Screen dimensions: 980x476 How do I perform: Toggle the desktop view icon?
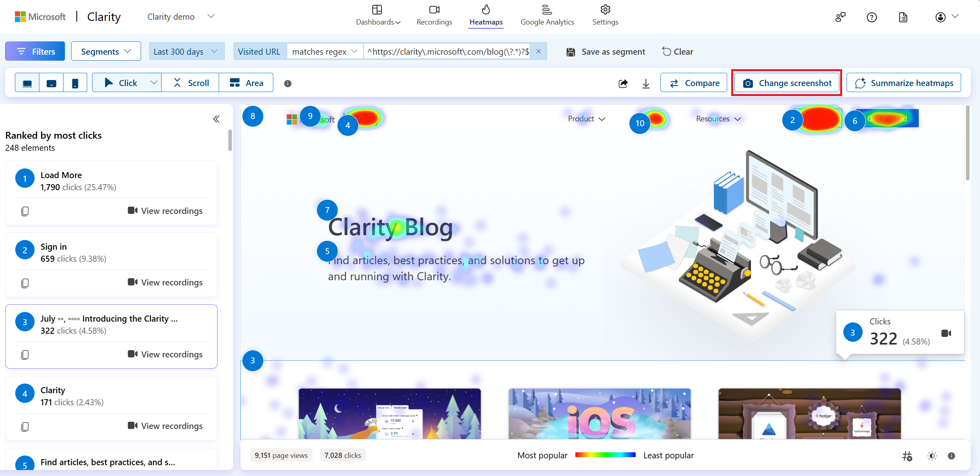27,82
